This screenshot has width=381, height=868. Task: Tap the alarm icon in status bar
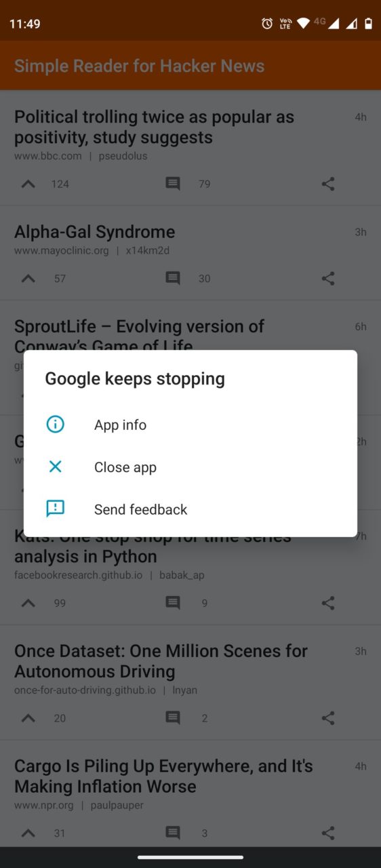pos(267,24)
